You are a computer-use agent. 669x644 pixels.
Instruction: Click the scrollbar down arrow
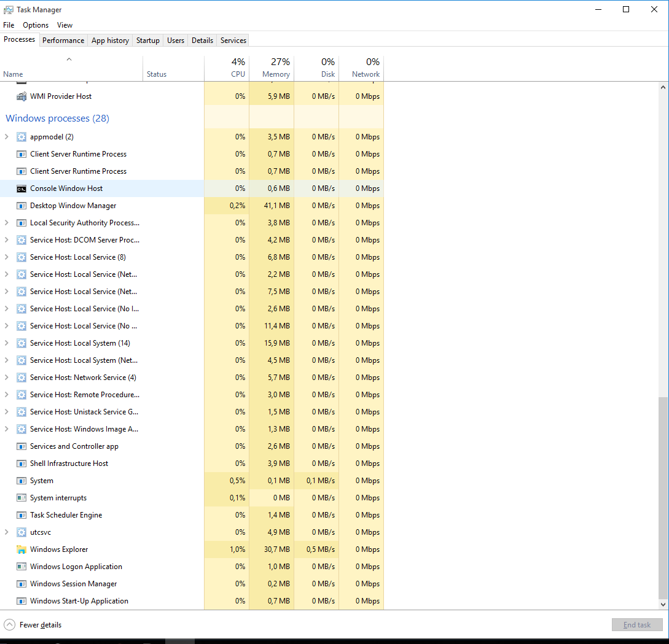coord(663,604)
